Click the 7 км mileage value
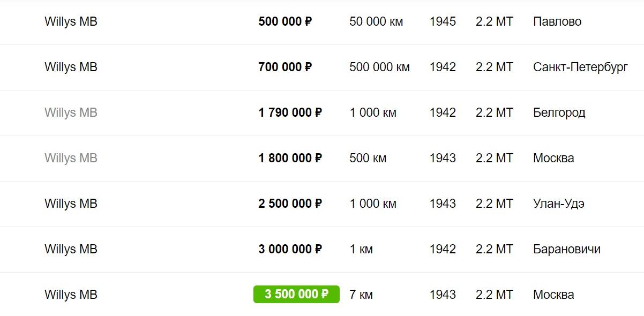Viewport: 644px width, 316px height. 361,295
